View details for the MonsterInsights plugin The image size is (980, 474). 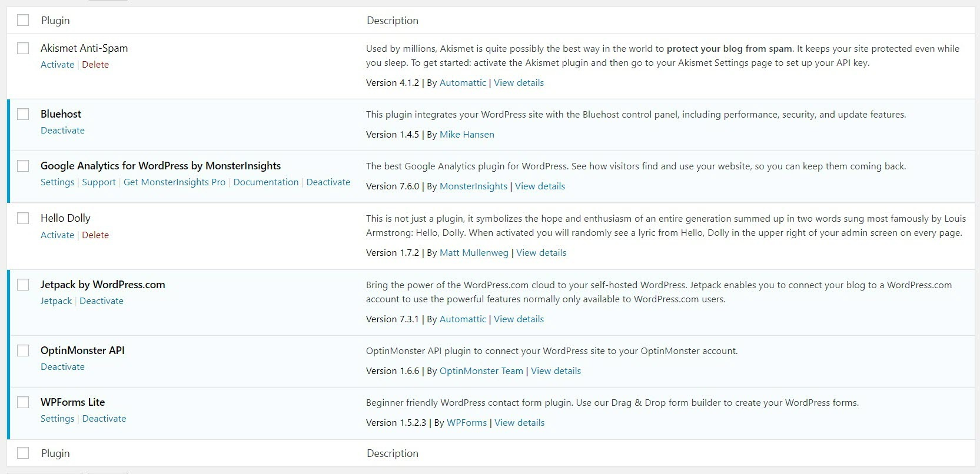540,186
